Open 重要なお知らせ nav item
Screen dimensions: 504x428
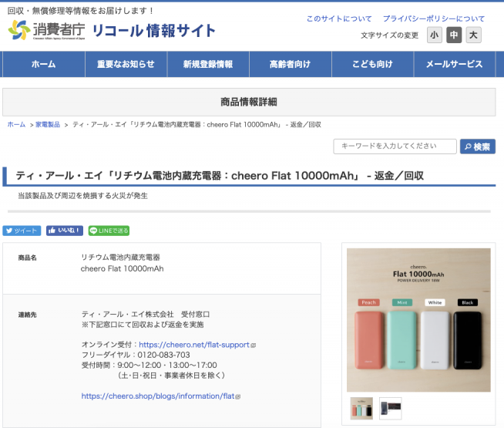coord(126,64)
